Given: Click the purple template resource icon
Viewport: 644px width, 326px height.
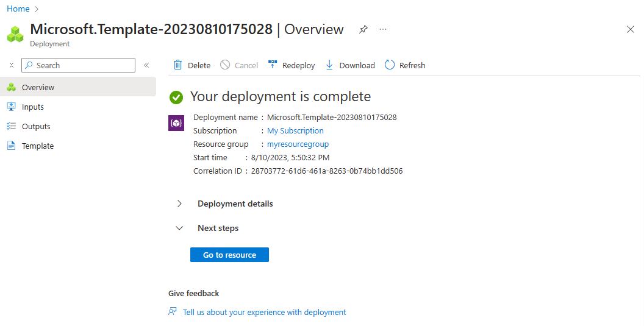Looking at the screenshot, I should tap(176, 123).
